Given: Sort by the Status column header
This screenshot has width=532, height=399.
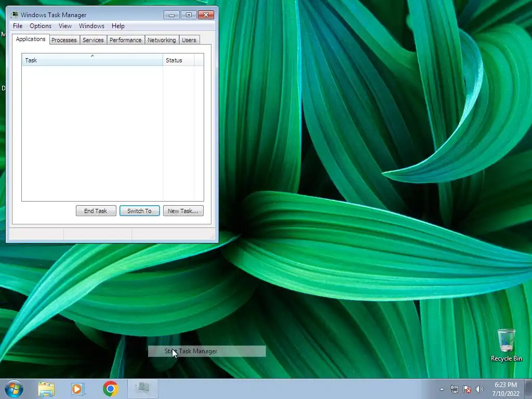Looking at the screenshot, I should point(179,60).
